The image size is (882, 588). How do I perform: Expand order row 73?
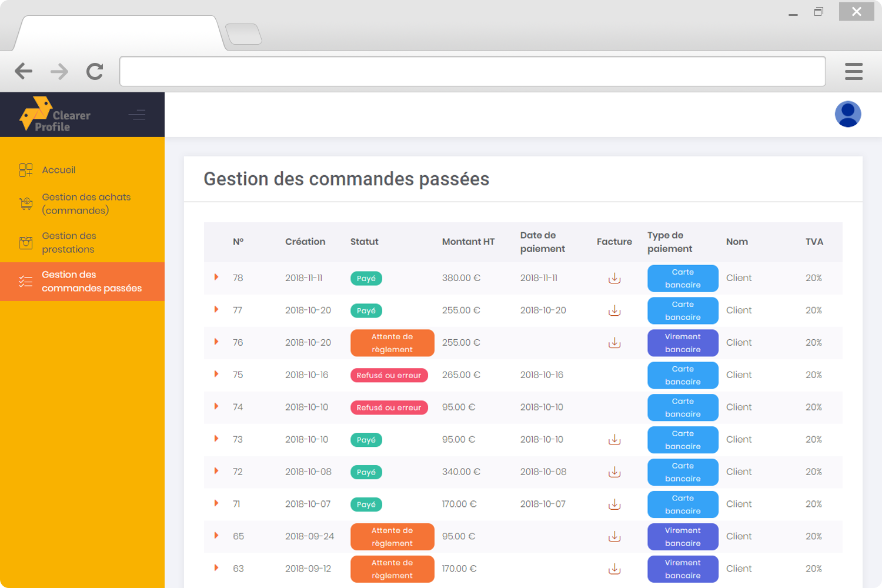point(216,439)
